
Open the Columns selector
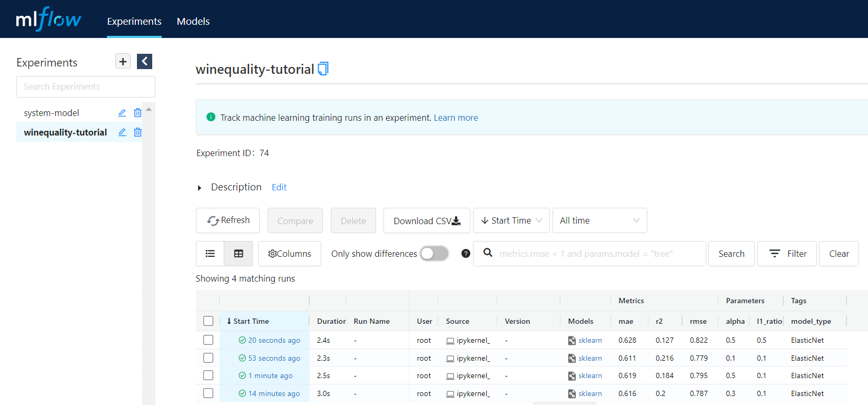(290, 254)
